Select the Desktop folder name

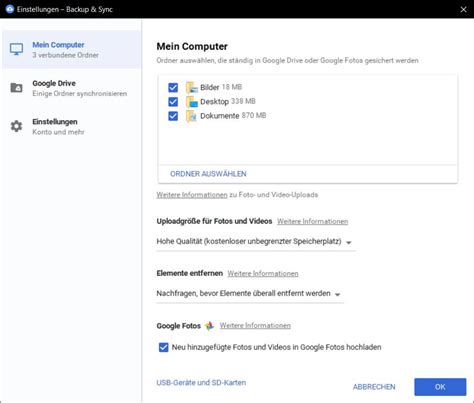214,101
